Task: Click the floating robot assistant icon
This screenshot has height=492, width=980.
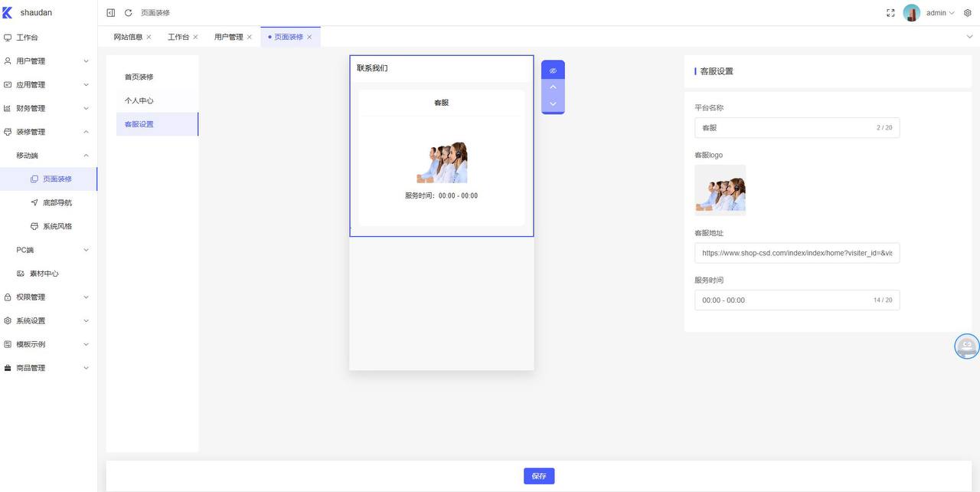Action: coord(967,346)
